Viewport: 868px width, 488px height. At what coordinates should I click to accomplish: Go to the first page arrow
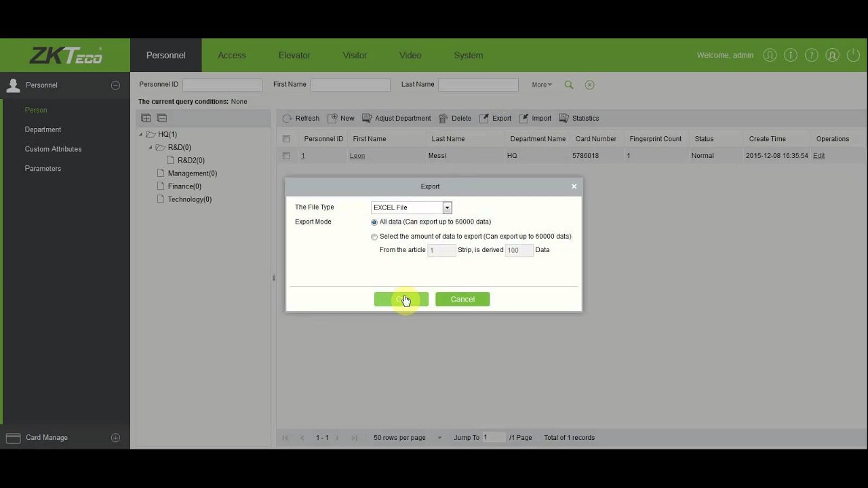point(285,438)
